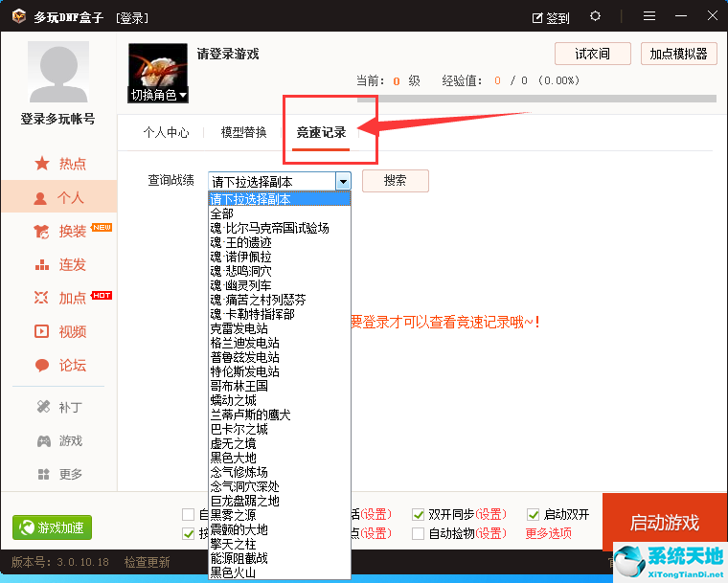Screen dimensions: 728x583
Task: Select 魂·悲鸣洞穴 option
Action: tap(280, 271)
